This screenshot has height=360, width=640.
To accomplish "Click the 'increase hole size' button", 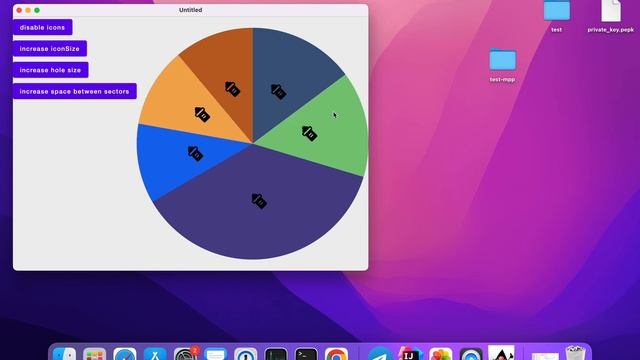I will point(50,70).
